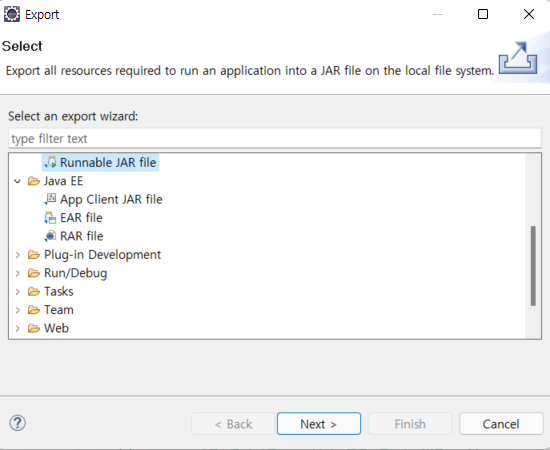Click the Run/Debug folder icon
The image size is (550, 450).
(34, 273)
